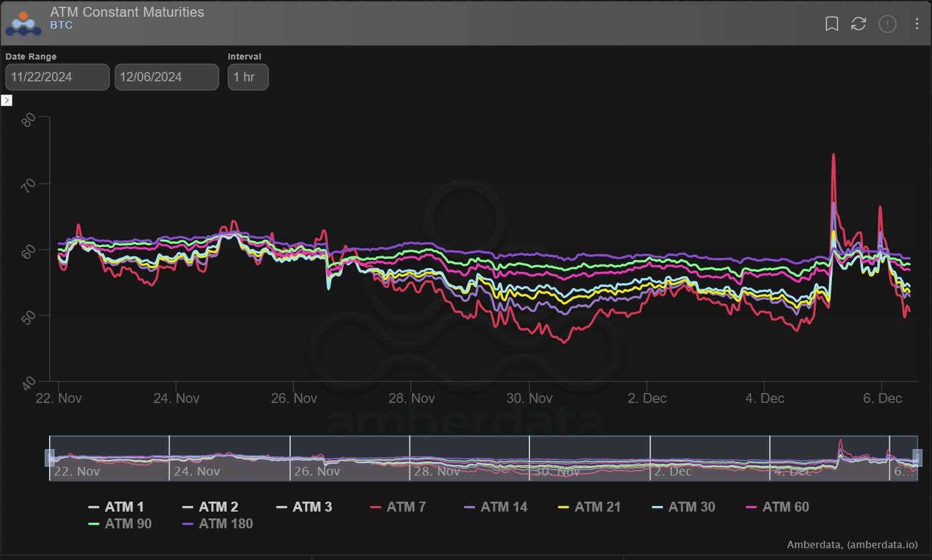Refresh the chart with the reload icon
Image resolution: width=932 pixels, height=560 pixels.
pyautogui.click(x=859, y=24)
